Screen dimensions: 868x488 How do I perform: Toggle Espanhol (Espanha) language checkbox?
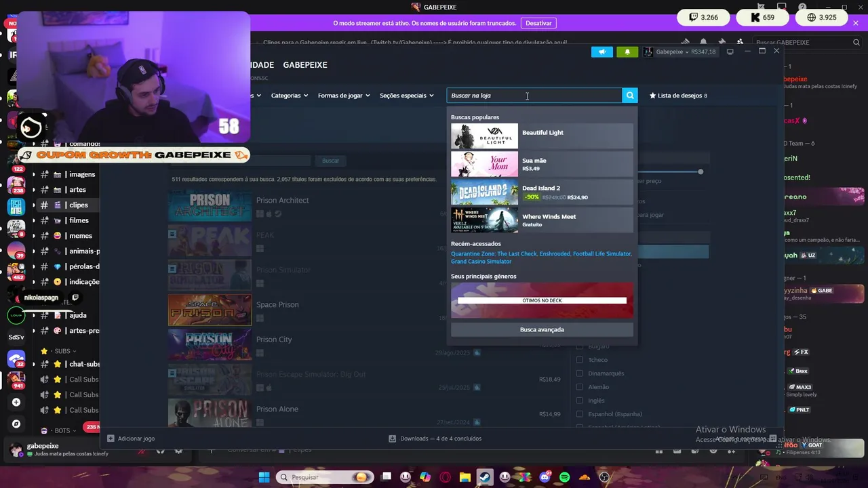(x=579, y=414)
